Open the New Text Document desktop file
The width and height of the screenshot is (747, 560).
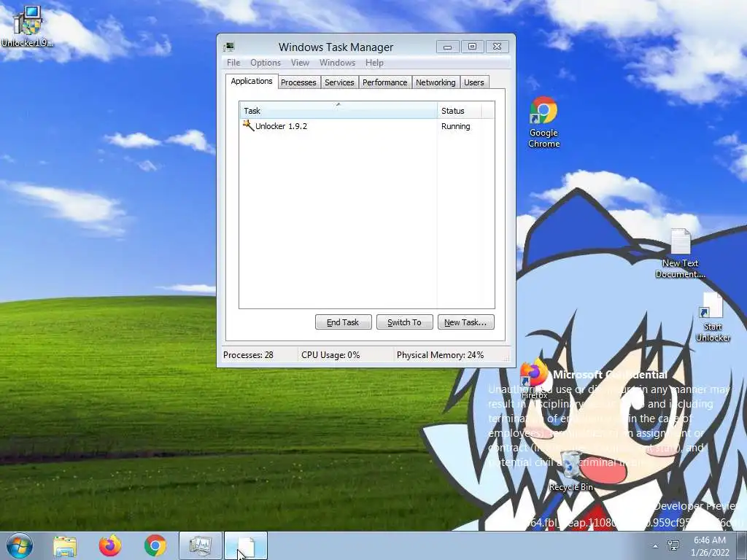click(681, 253)
